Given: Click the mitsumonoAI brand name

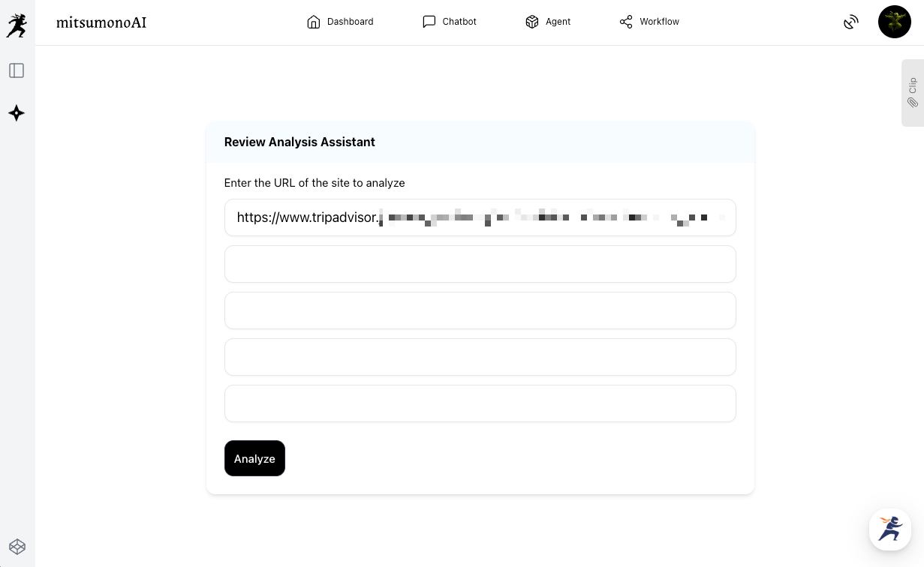Looking at the screenshot, I should pos(101,22).
